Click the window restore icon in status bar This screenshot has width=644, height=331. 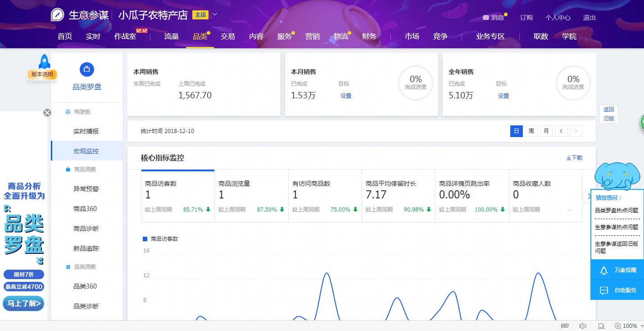(x=601, y=326)
